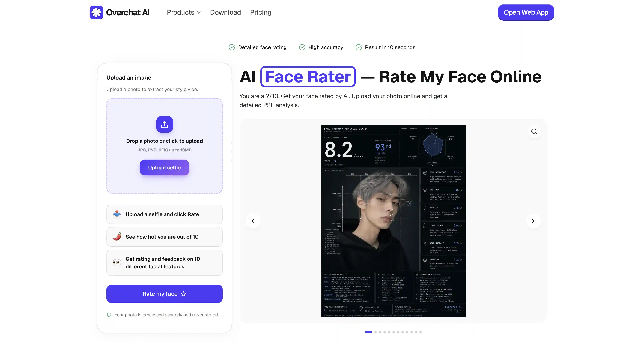Click the checkmark beside Result in 10 seconds
This screenshot has height=343, width=644.
click(x=359, y=47)
